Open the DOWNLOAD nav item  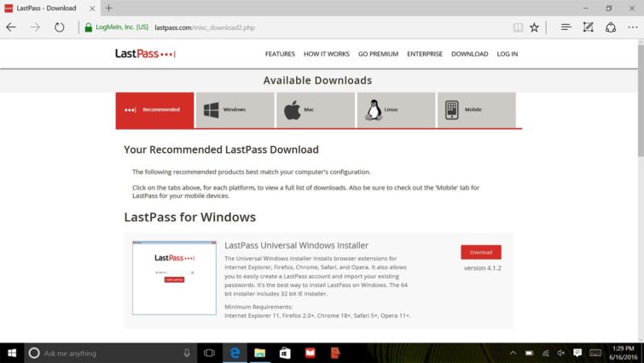[x=470, y=54]
